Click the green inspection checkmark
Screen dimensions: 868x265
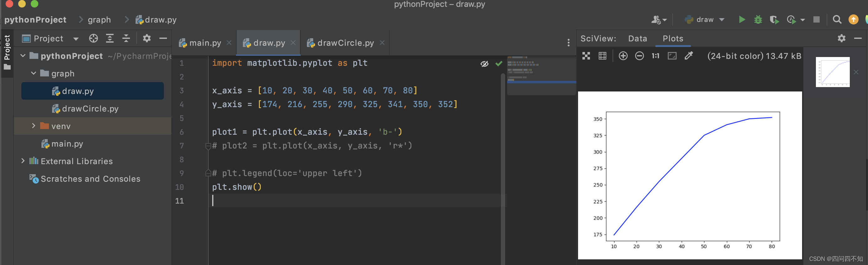pos(499,63)
